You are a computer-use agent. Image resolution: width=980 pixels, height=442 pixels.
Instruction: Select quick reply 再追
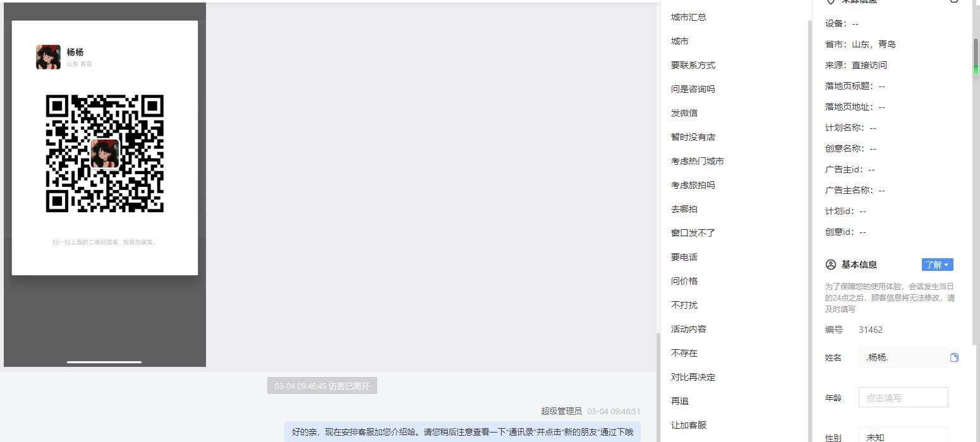point(680,401)
